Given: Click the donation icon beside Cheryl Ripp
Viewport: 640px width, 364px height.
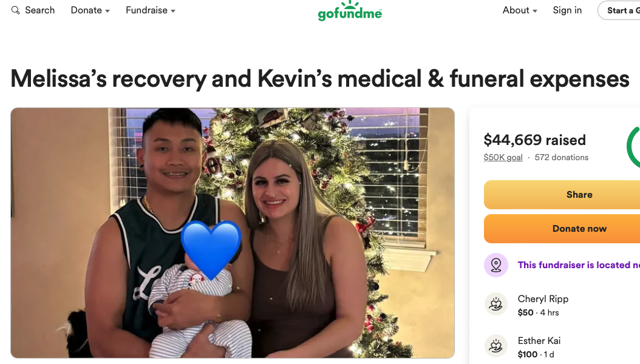Looking at the screenshot, I should coord(496,304).
